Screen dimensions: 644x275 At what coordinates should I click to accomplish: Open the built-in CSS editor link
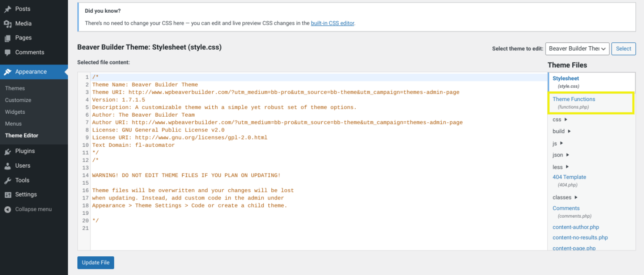(x=332, y=23)
